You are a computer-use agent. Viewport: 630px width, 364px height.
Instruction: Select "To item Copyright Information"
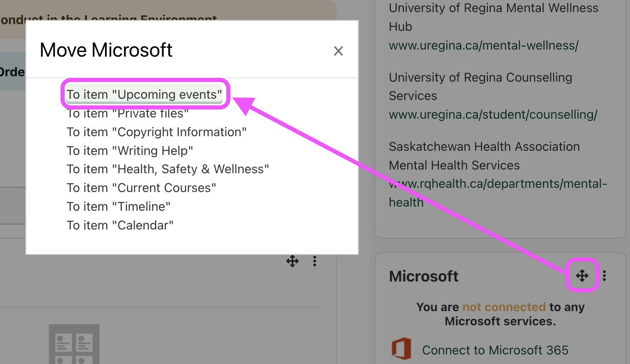tap(157, 132)
